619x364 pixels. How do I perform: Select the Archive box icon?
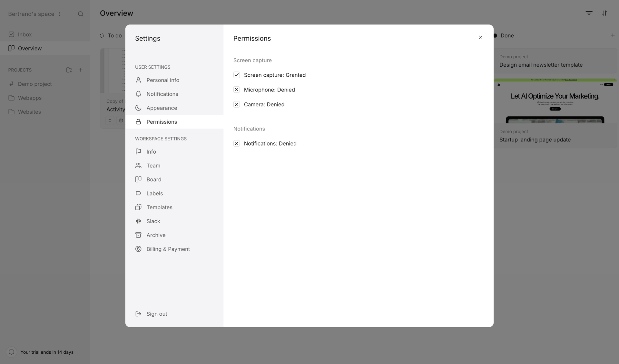click(x=139, y=235)
